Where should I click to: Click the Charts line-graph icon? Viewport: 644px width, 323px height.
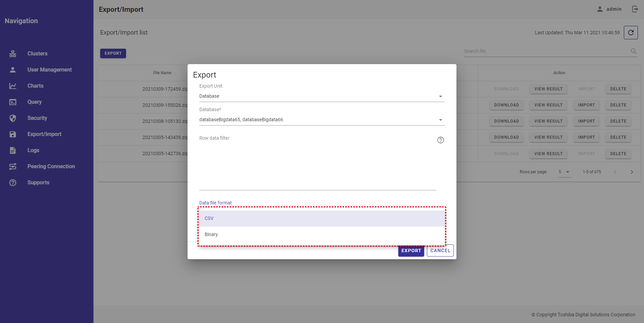[x=13, y=86]
